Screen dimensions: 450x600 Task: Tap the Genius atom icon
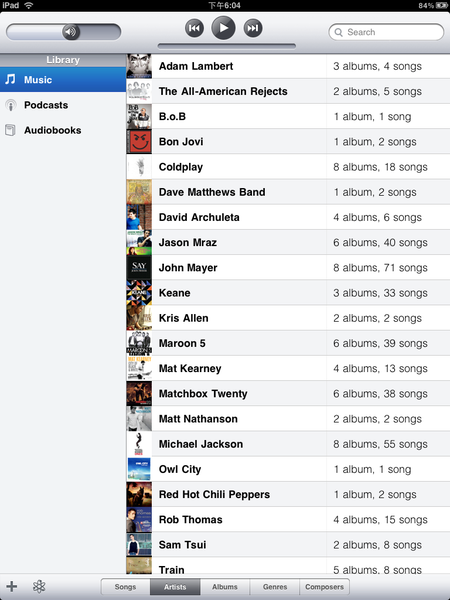[x=39, y=586]
